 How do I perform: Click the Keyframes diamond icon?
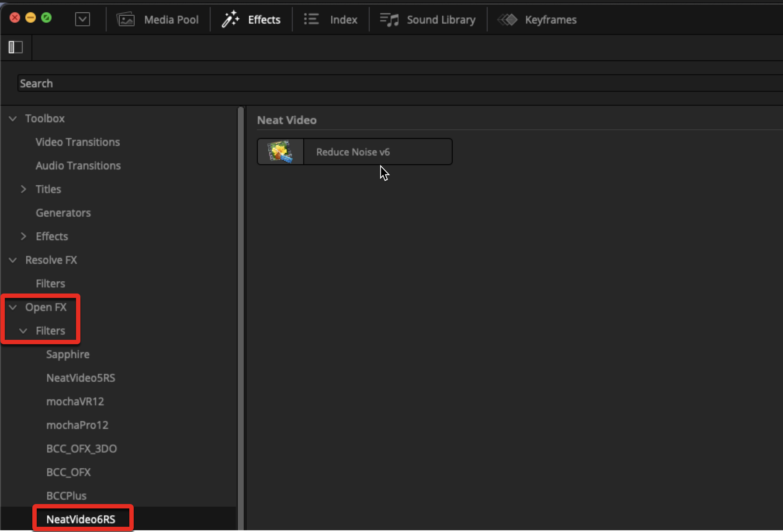[x=507, y=20]
